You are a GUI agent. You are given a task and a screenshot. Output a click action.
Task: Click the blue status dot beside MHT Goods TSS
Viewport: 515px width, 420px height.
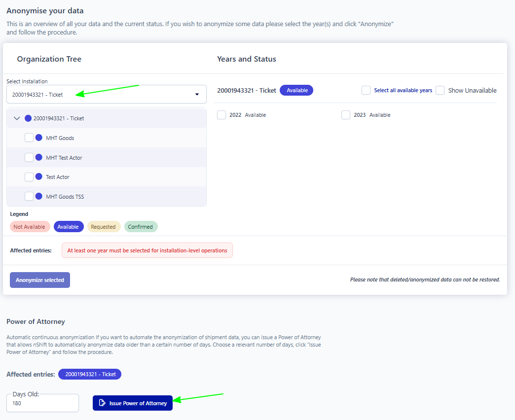point(38,197)
